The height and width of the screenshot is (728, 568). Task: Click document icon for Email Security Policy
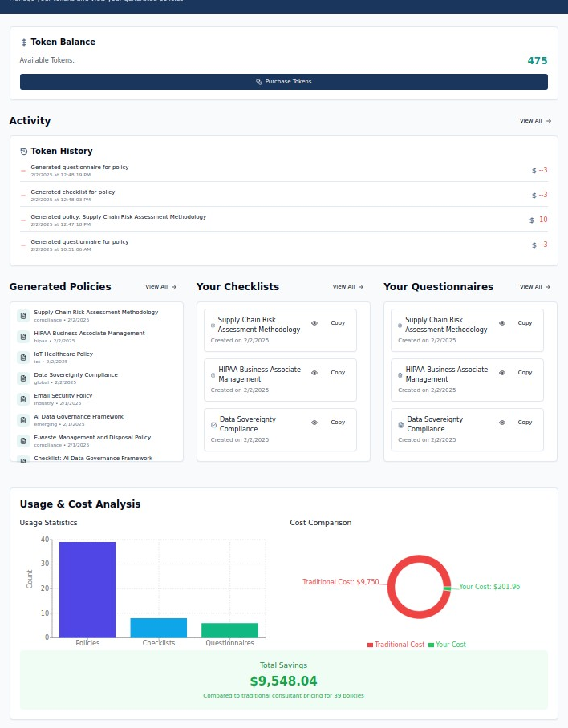click(23, 399)
